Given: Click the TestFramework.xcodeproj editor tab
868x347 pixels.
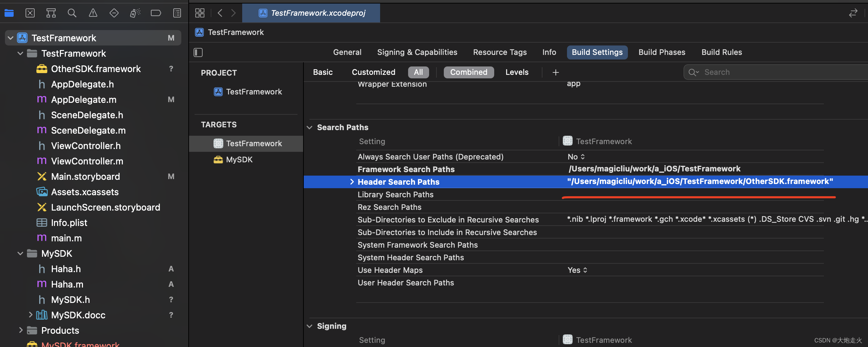Looking at the screenshot, I should pyautogui.click(x=311, y=13).
